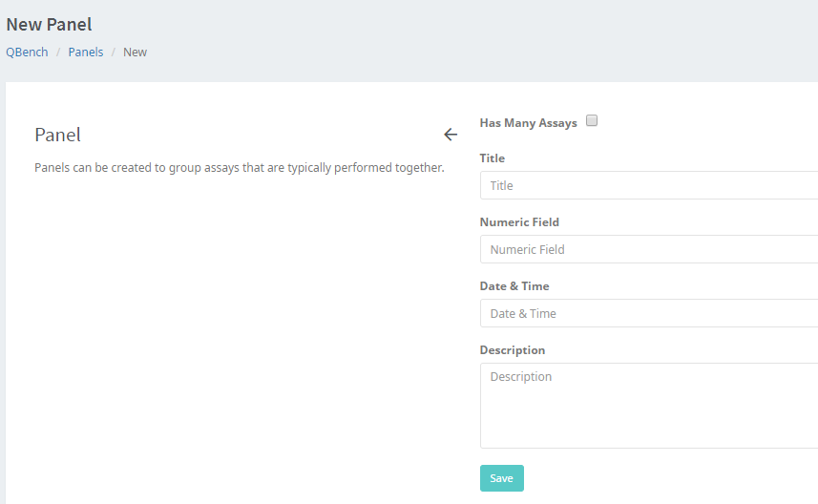
Task: Click into the Numeric Field input
Action: 649,249
